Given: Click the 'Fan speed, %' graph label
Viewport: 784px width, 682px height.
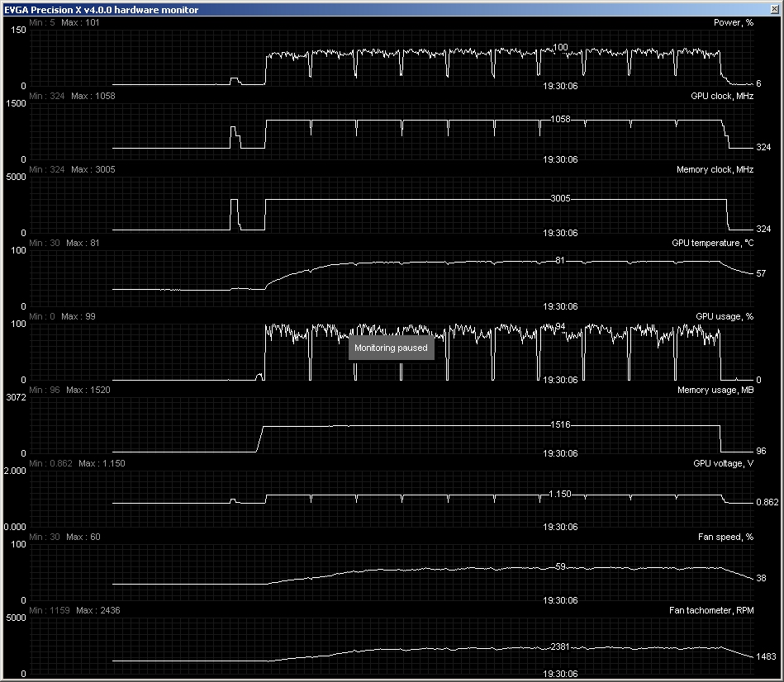Looking at the screenshot, I should pyautogui.click(x=725, y=537).
